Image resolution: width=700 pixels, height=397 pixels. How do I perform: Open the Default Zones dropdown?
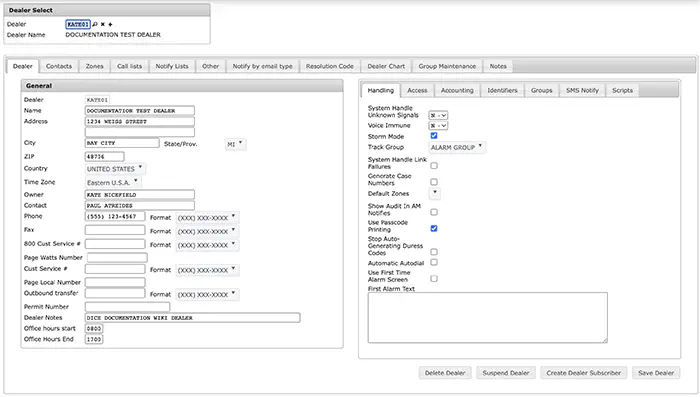coord(434,193)
